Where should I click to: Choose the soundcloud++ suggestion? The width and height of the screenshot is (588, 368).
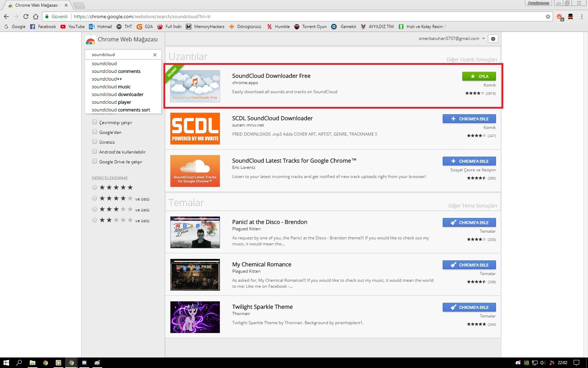point(123,79)
